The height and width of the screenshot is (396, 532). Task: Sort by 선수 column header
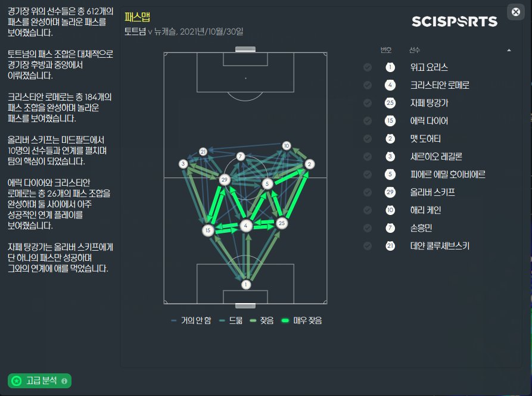click(414, 49)
